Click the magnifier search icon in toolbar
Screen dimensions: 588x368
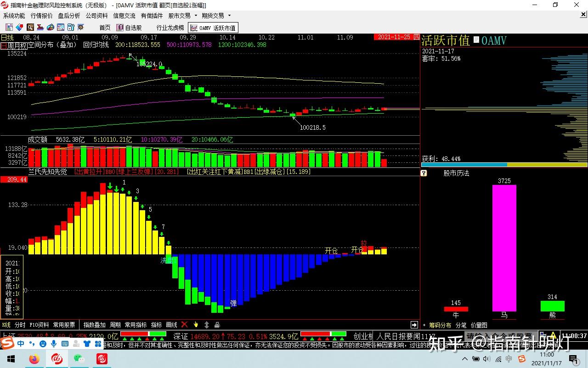(x=30, y=28)
